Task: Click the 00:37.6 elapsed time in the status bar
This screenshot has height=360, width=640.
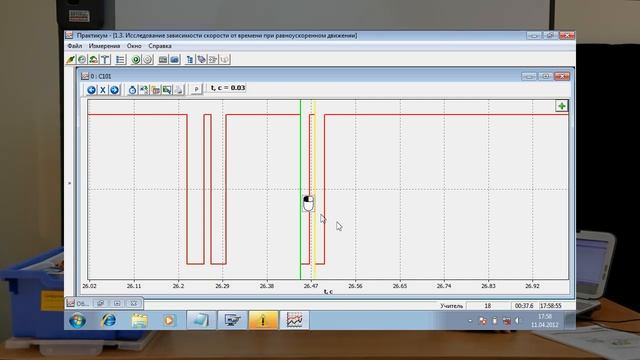Action: point(524,306)
